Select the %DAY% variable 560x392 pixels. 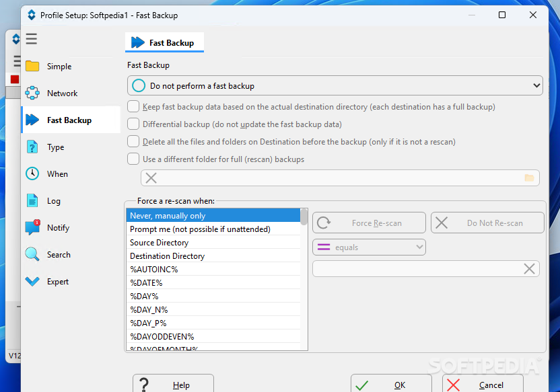pyautogui.click(x=213, y=297)
